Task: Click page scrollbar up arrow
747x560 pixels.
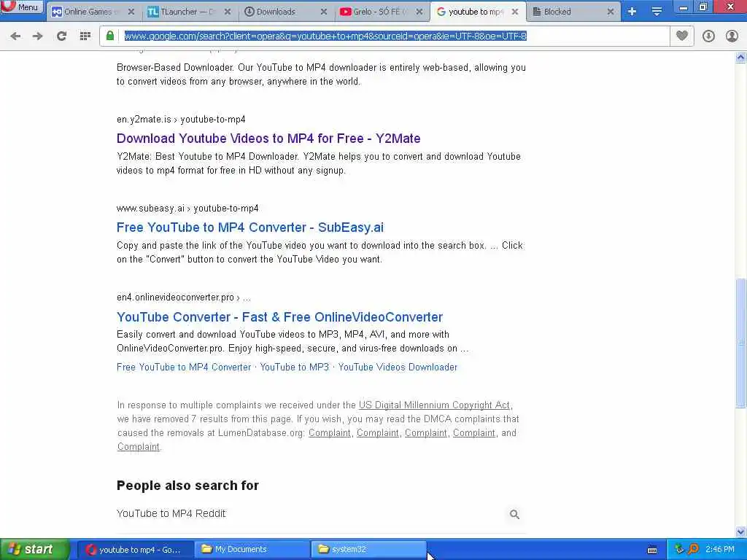Action: click(741, 58)
